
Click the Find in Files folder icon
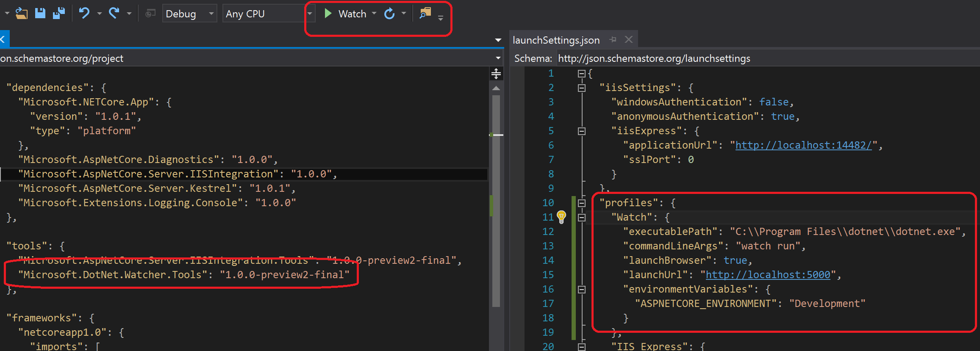point(425,13)
